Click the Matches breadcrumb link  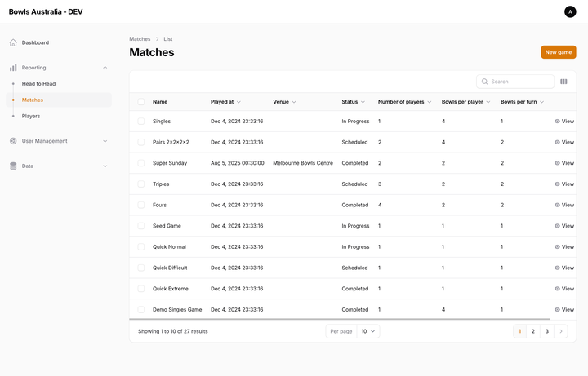[x=140, y=39]
